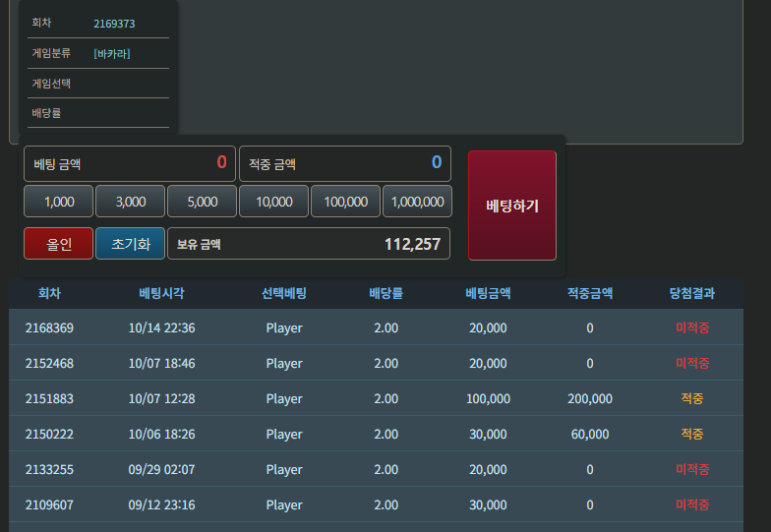Place the bet with 베팅하기 button
Image resolution: width=771 pixels, height=532 pixels.
pyautogui.click(x=512, y=206)
